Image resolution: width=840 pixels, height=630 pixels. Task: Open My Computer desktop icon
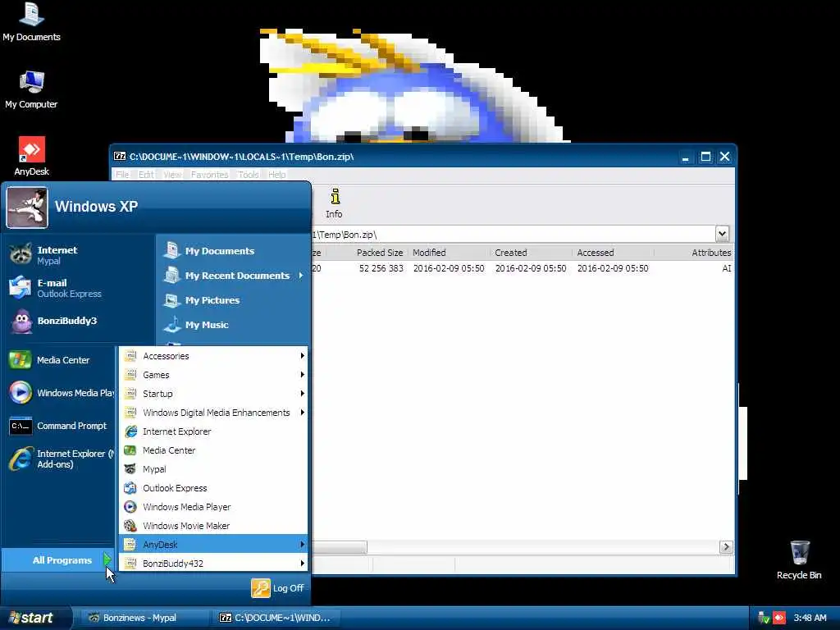31,89
